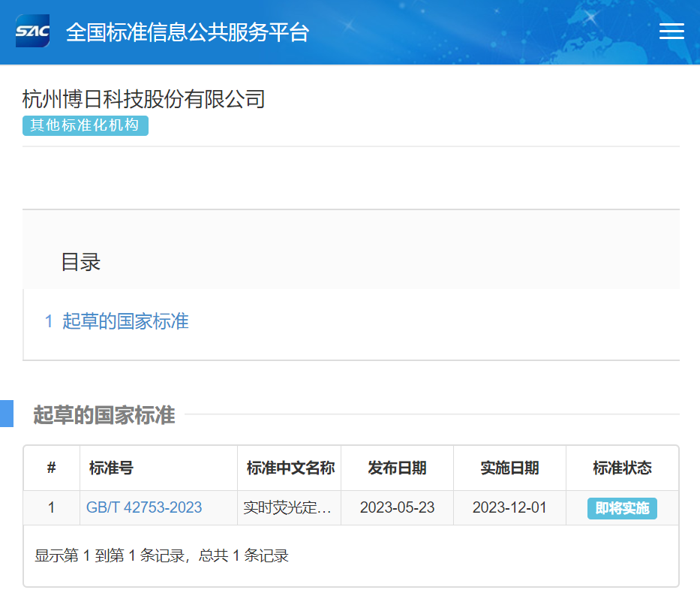This screenshot has height=596, width=700.
Task: Click the 杭州博日科技股份有限公司 company name
Action: (144, 99)
